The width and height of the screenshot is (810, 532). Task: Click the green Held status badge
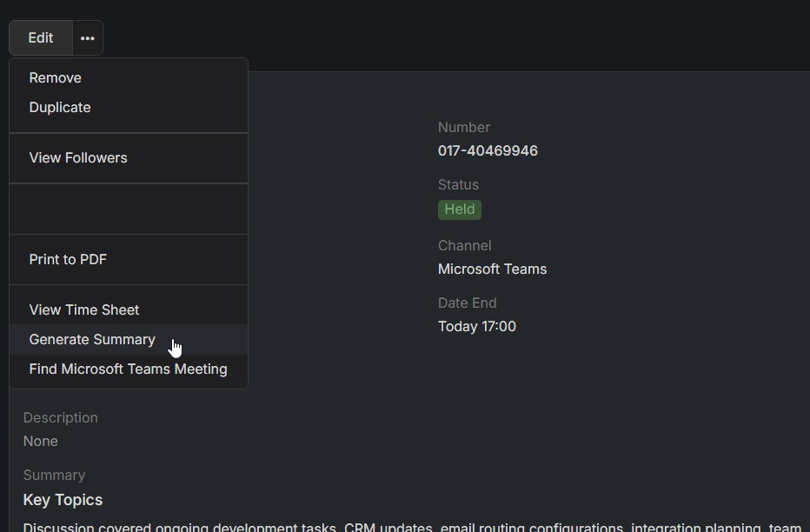click(x=460, y=209)
